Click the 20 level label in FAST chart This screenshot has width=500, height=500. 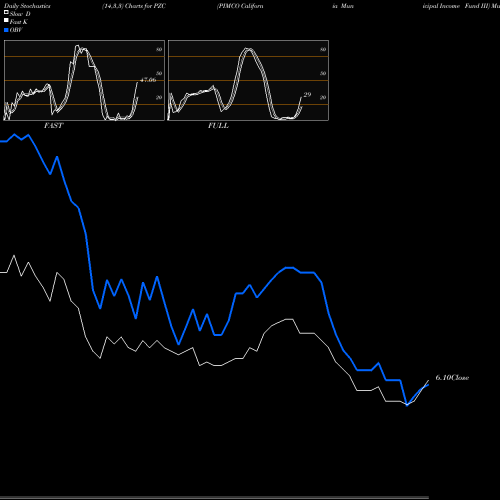tap(159, 97)
